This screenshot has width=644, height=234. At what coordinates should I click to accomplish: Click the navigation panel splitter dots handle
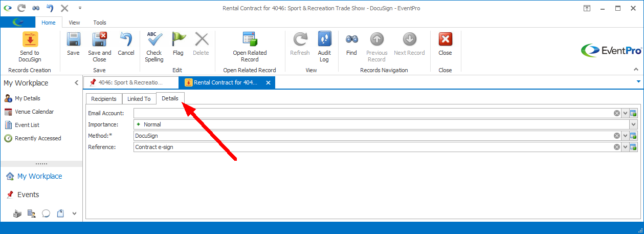click(x=41, y=164)
